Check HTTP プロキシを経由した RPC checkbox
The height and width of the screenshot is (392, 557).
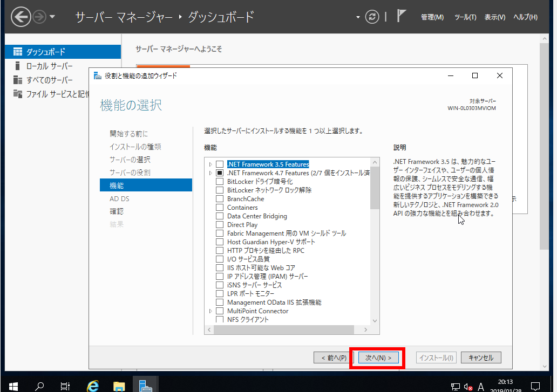[220, 250]
